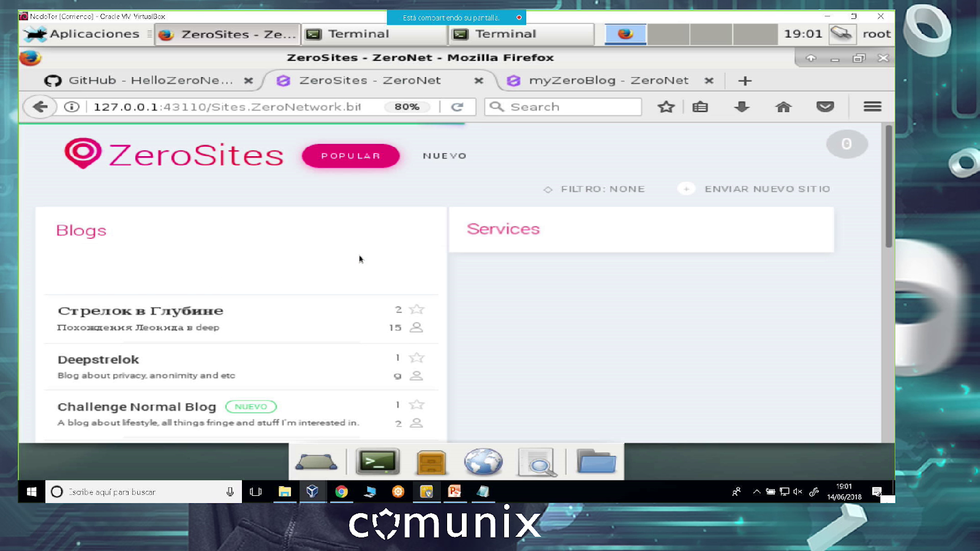Open Windows action center notifications
The height and width of the screenshot is (551, 980).
click(x=877, y=492)
